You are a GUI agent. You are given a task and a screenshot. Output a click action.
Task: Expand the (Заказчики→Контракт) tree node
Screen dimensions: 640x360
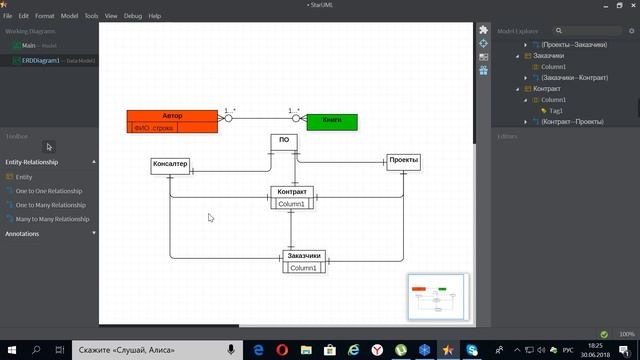coord(526,78)
